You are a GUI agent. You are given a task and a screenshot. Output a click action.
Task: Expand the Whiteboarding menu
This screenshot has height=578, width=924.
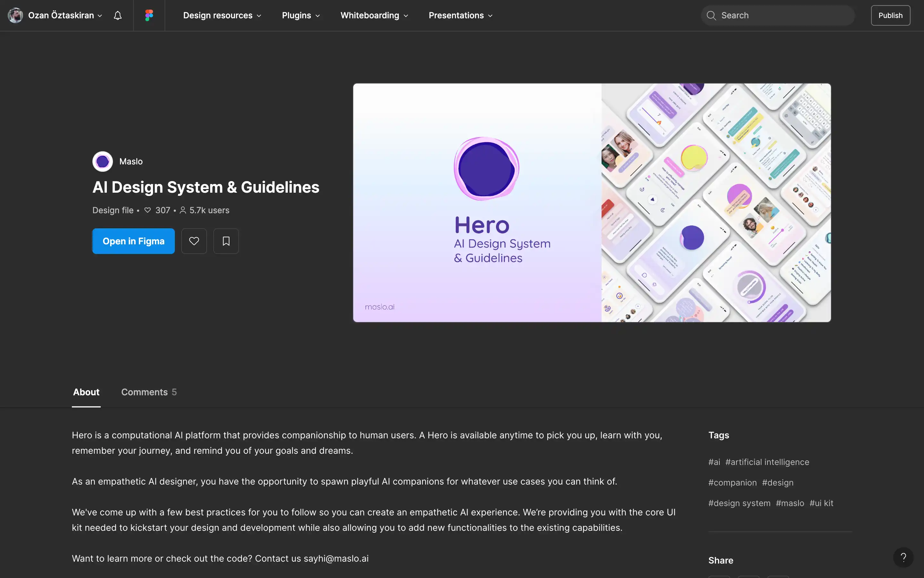coord(374,15)
